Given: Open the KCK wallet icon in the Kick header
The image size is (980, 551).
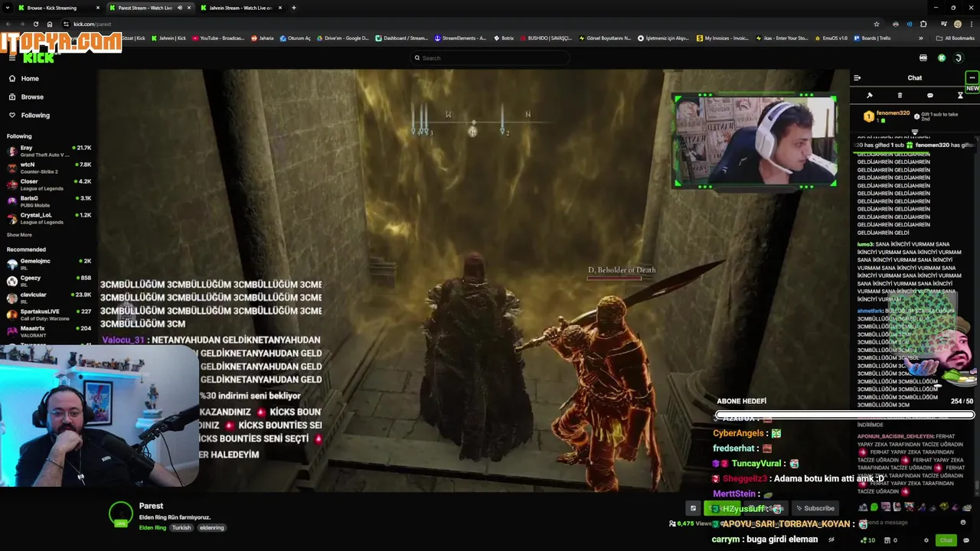Looking at the screenshot, I should pos(923,58).
